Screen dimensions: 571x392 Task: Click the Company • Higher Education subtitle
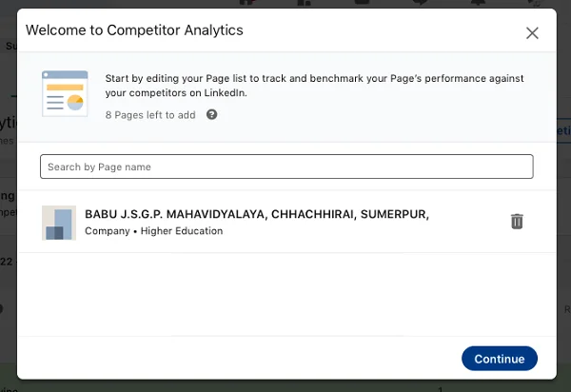(154, 231)
